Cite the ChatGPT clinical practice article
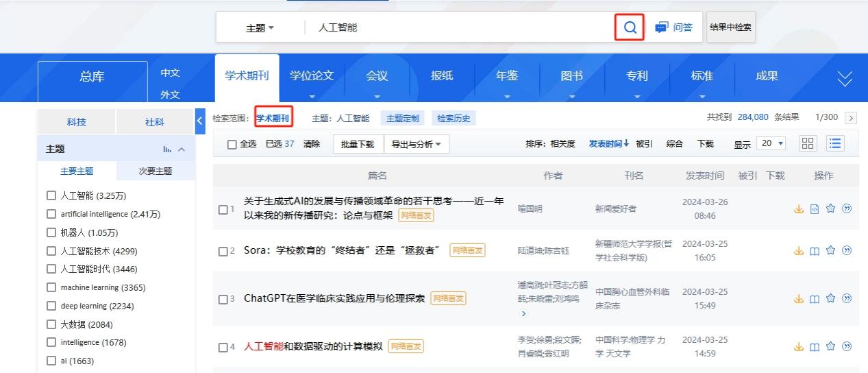The height and width of the screenshot is (373, 868). pos(847,298)
